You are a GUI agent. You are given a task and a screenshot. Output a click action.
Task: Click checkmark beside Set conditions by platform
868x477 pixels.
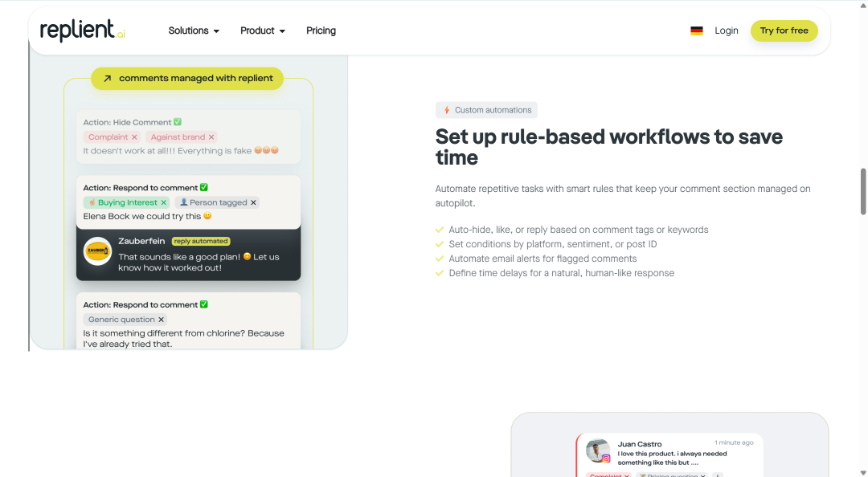click(440, 244)
